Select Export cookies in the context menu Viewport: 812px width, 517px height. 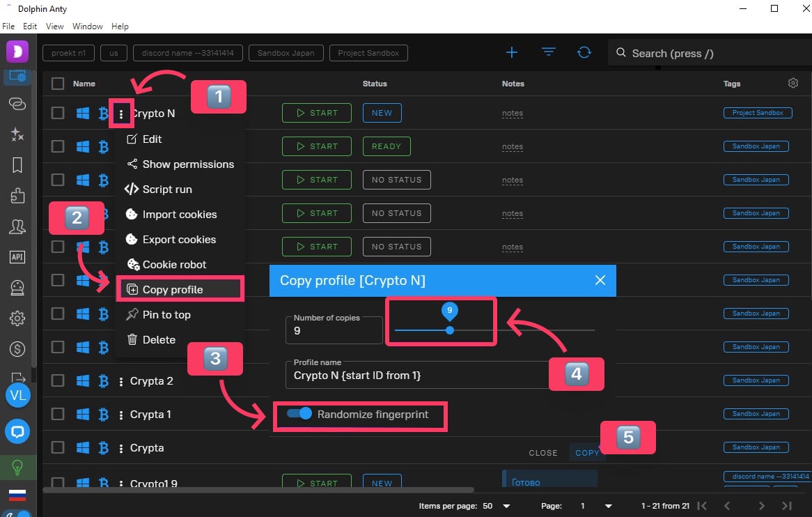[x=180, y=239]
